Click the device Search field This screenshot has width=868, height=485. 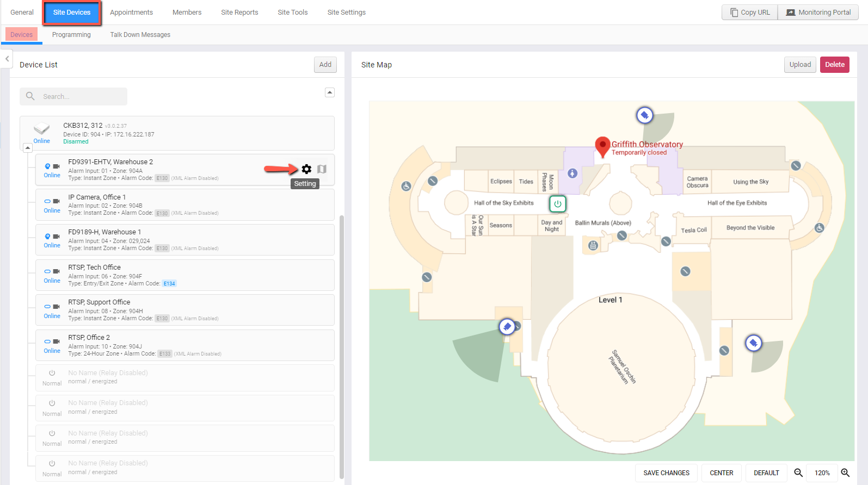[73, 96]
